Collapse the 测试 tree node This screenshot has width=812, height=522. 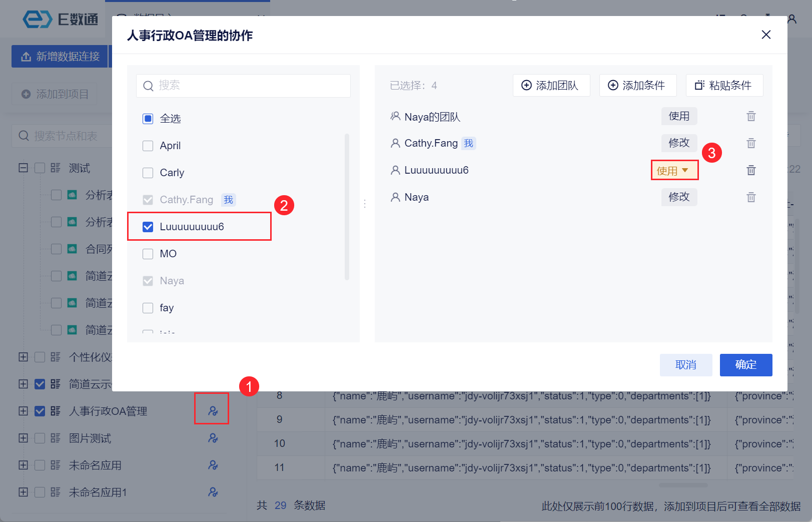[23, 168]
